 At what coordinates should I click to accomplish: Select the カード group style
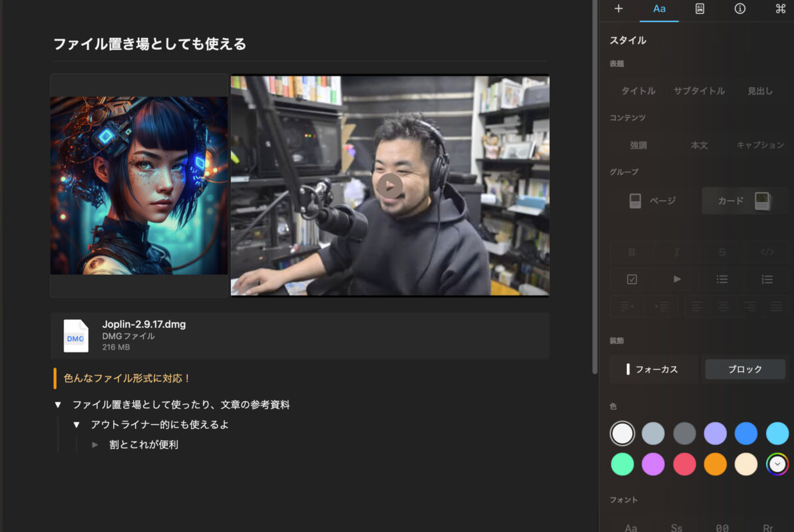click(x=744, y=201)
